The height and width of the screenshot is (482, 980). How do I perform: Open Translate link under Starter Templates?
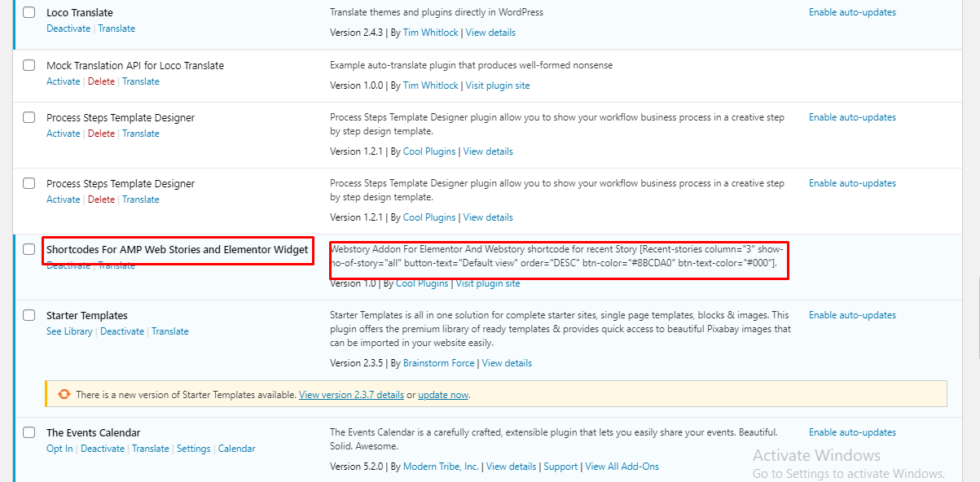point(170,331)
